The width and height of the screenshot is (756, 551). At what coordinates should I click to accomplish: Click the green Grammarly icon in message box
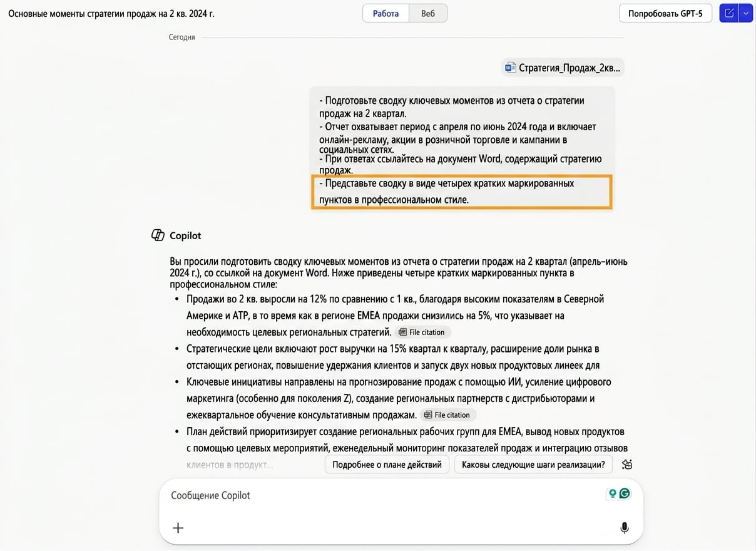pos(625,493)
